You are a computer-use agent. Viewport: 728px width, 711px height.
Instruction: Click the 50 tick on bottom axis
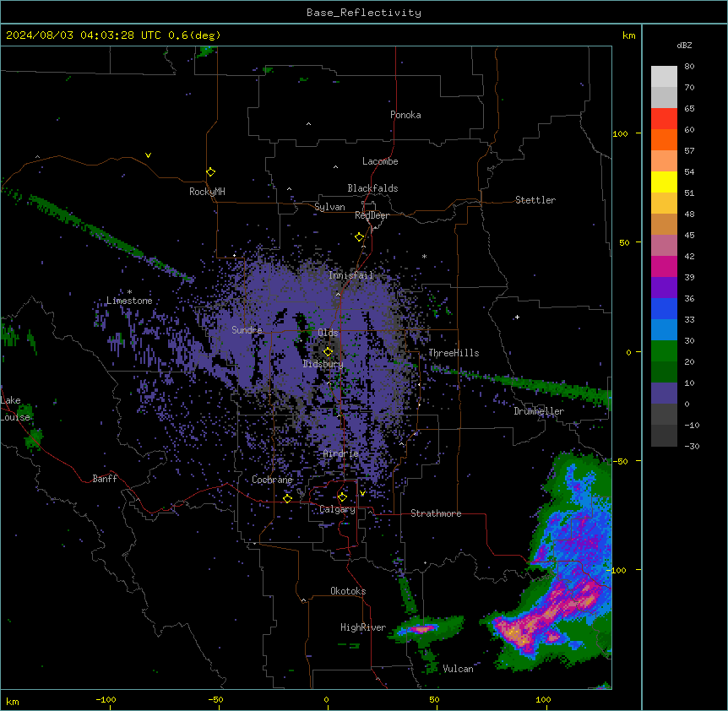[x=434, y=700]
